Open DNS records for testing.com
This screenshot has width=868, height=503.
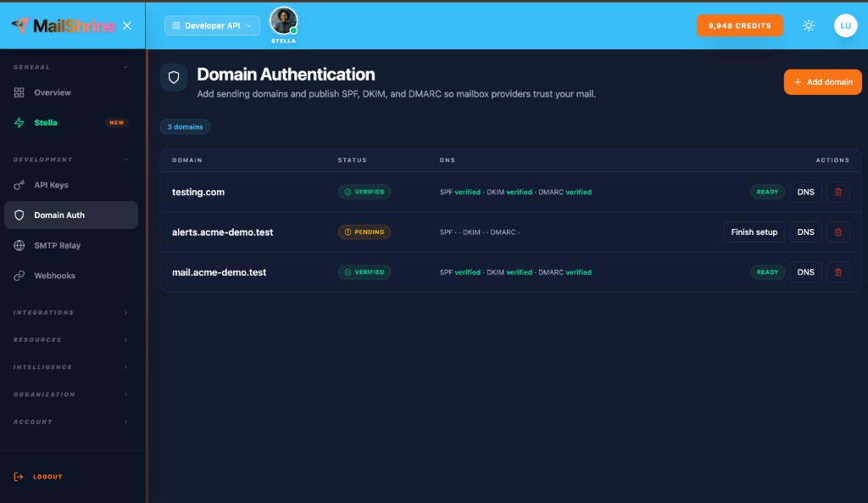805,192
